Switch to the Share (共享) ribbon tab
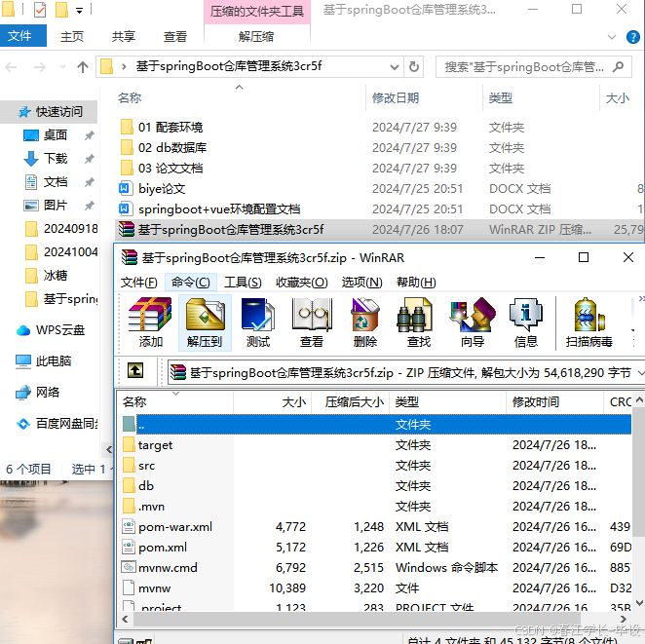This screenshot has width=645, height=644. point(124,37)
